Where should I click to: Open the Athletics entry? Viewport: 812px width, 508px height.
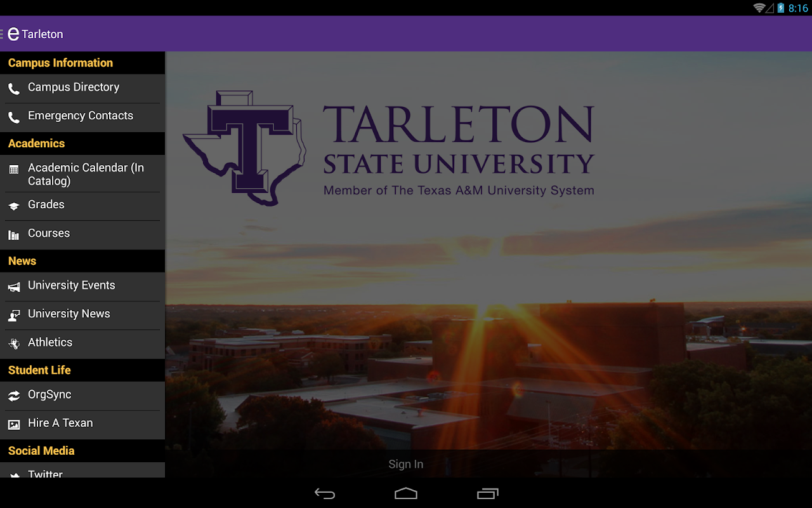point(82,344)
